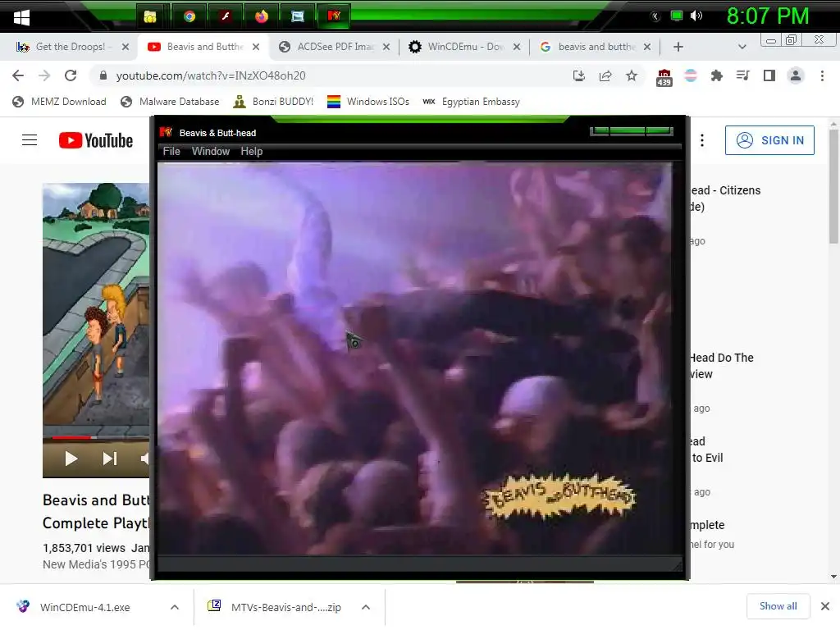Image resolution: width=840 pixels, height=630 pixels.
Task: Click the 8:07 PM clock
Action: pyautogui.click(x=767, y=16)
